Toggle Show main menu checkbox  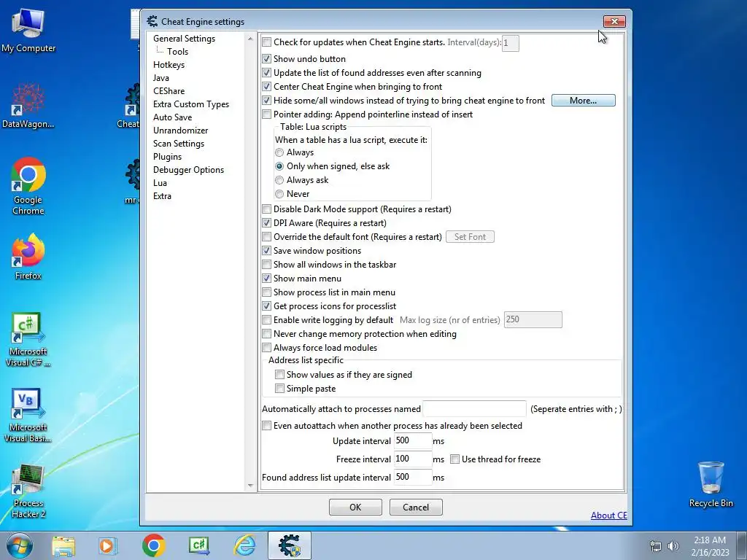pos(267,278)
